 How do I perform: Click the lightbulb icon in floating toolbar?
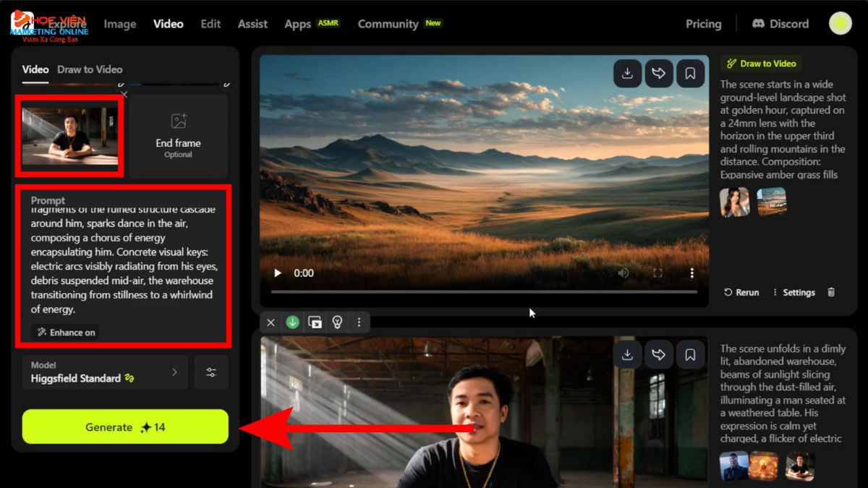coord(337,322)
